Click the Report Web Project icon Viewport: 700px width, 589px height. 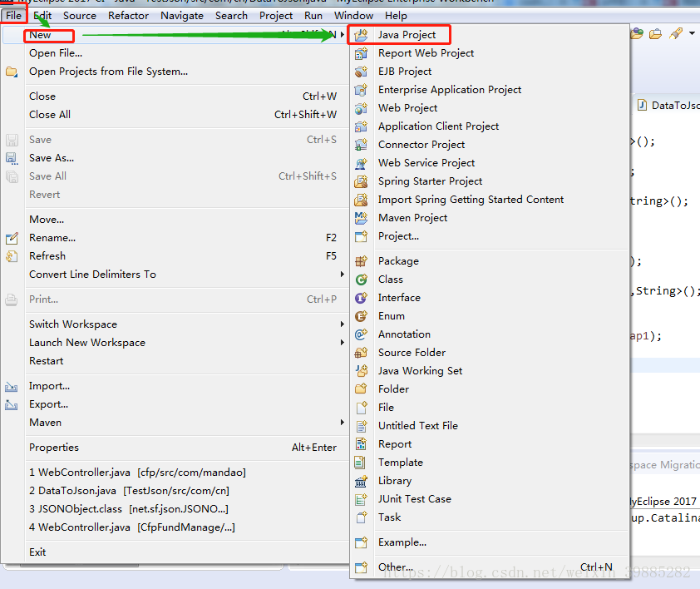tap(361, 53)
